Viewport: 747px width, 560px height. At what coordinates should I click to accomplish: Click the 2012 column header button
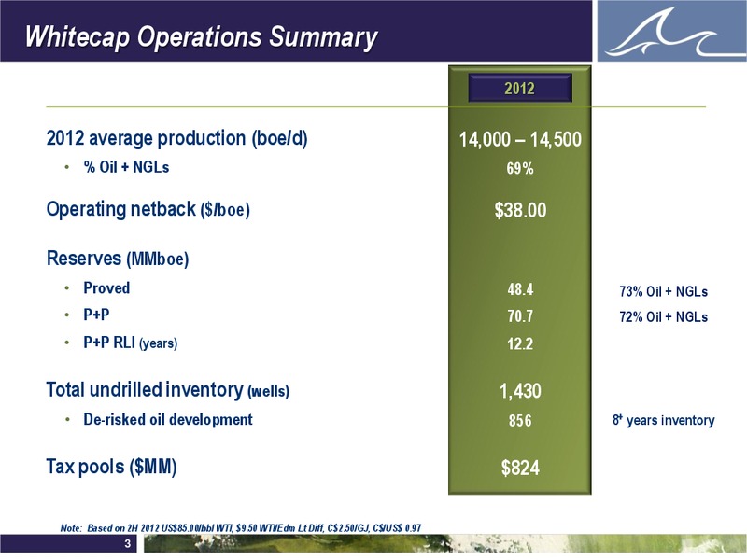click(520, 88)
